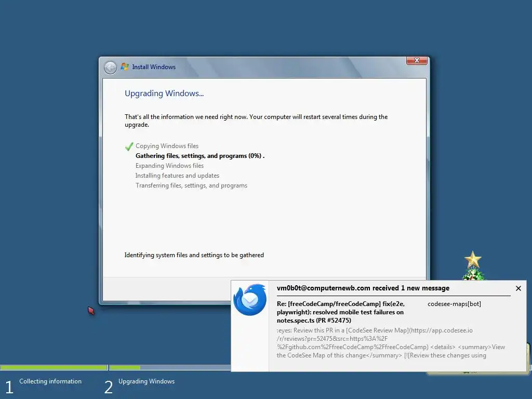Click the 'Installing features and updates' step

pyautogui.click(x=178, y=176)
